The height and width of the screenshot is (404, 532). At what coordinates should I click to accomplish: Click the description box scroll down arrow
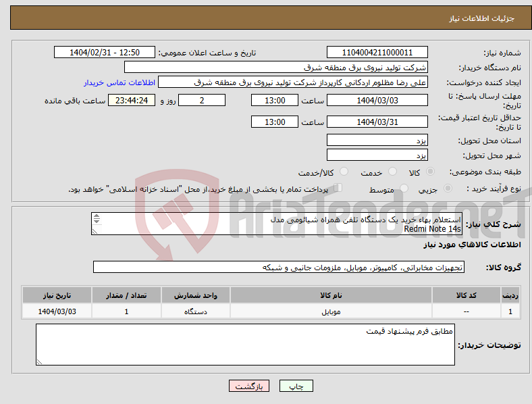point(97,222)
